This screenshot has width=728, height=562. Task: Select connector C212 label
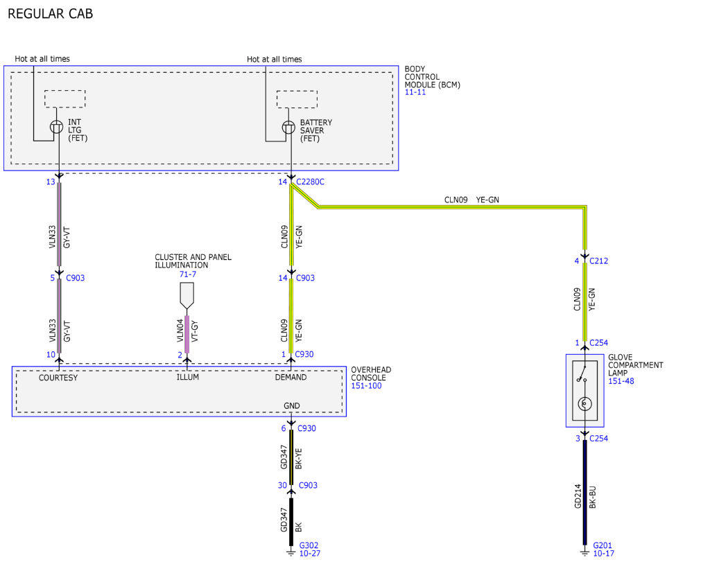[598, 261]
